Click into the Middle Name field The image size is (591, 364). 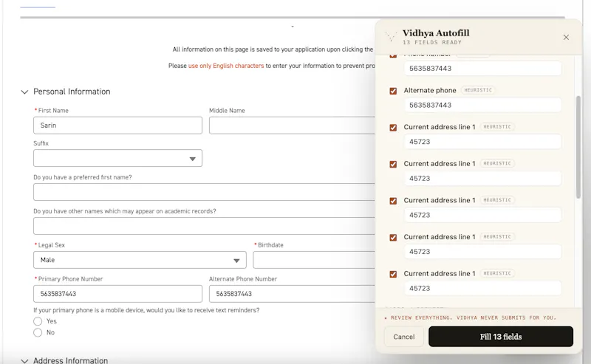(x=292, y=126)
